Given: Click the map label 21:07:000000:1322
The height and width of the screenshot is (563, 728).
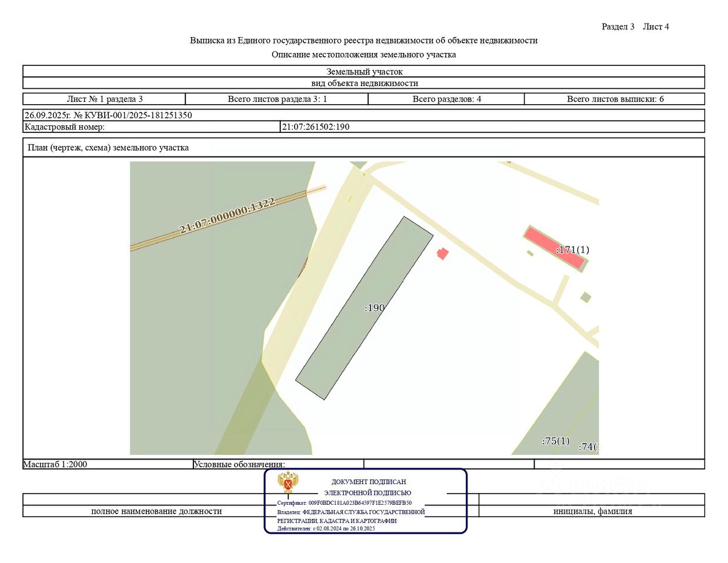Looking at the screenshot, I should (x=227, y=216).
